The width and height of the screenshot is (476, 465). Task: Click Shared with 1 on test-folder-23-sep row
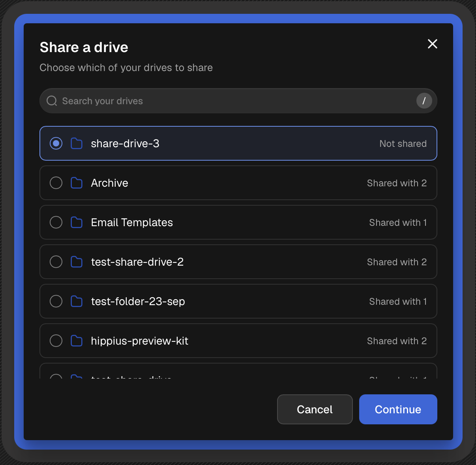(x=398, y=302)
